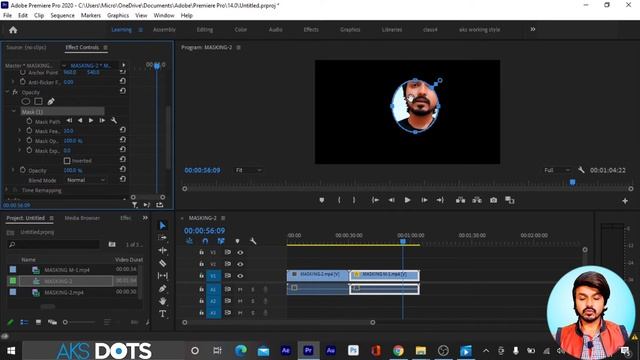Viewport: 640px width, 360px height.
Task: Open timeline display settings wrench
Action: 253,241
